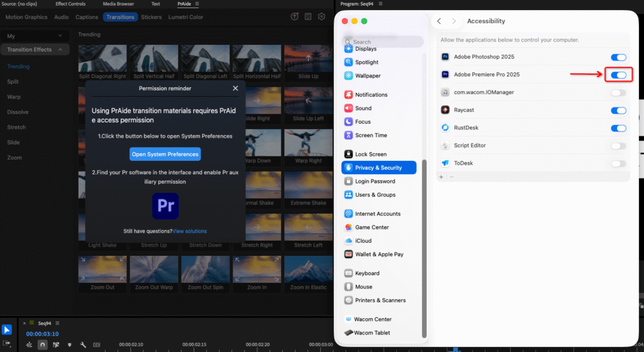Open Effect Controls panel tab
Screen dimensions: 644x352
coord(70,4)
